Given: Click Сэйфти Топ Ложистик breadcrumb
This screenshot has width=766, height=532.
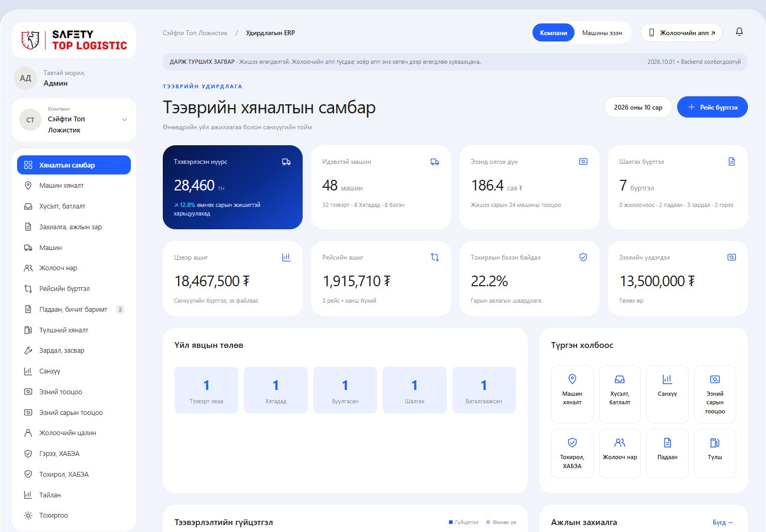Looking at the screenshot, I should [x=195, y=33].
